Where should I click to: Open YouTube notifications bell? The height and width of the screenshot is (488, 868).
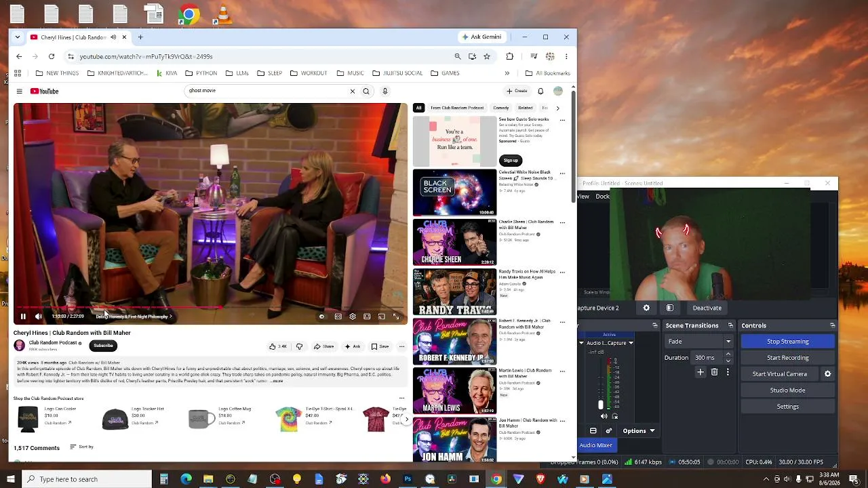pos(540,91)
